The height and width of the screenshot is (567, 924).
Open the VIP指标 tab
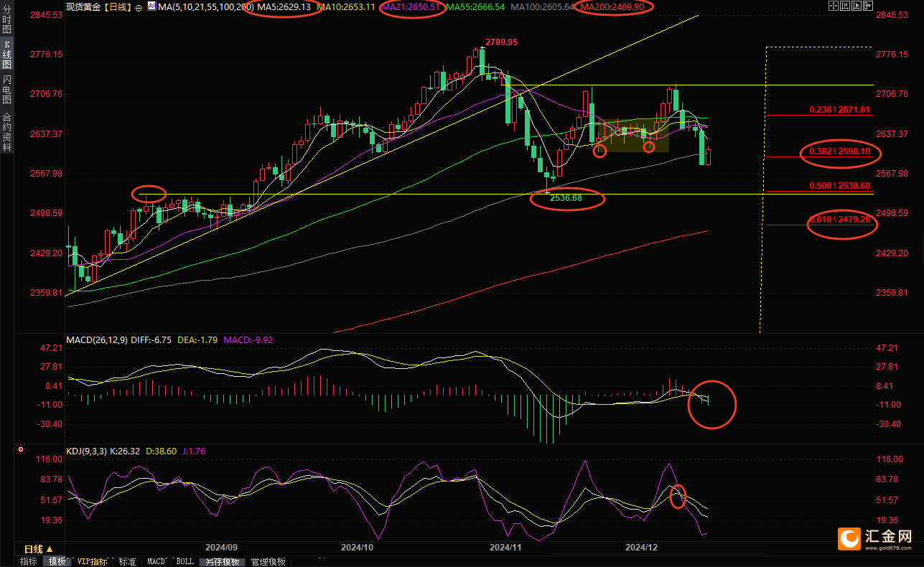93,561
